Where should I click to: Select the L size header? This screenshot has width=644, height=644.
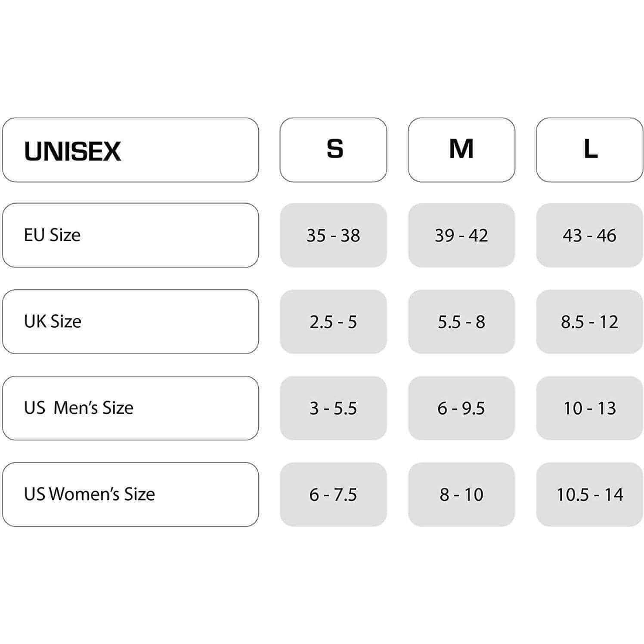point(589,150)
